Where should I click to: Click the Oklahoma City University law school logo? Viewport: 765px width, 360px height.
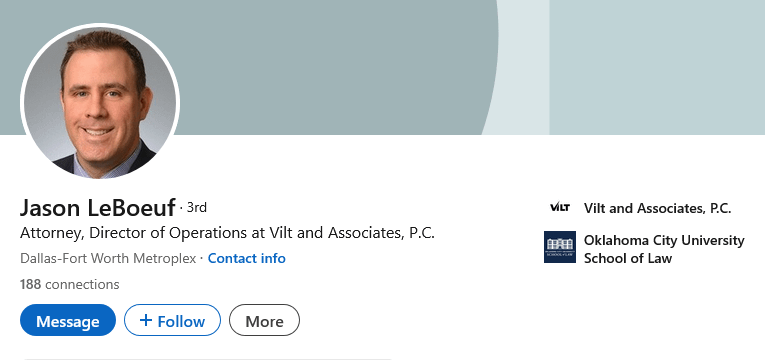click(560, 247)
